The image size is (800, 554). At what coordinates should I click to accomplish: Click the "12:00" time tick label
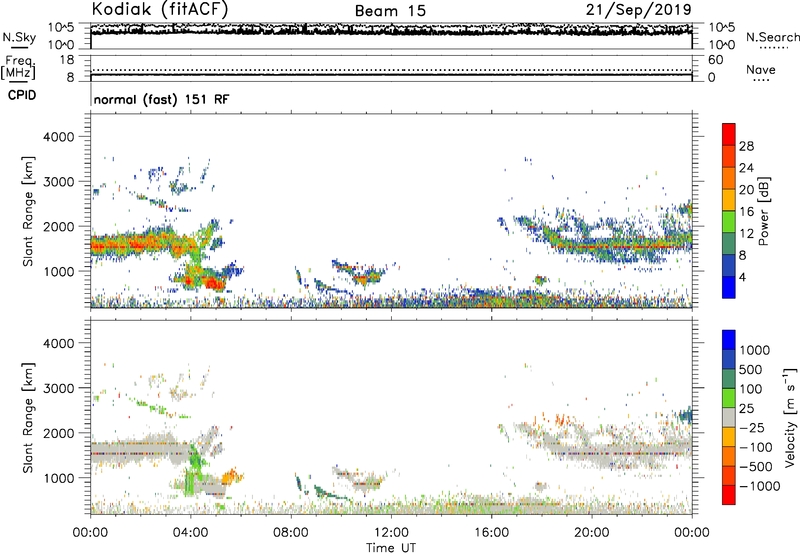coord(391,533)
